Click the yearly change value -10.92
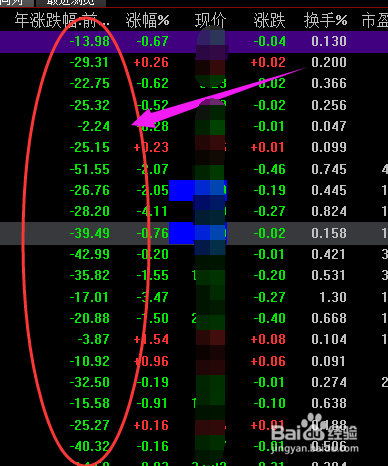The width and height of the screenshot is (388, 466). [90, 361]
